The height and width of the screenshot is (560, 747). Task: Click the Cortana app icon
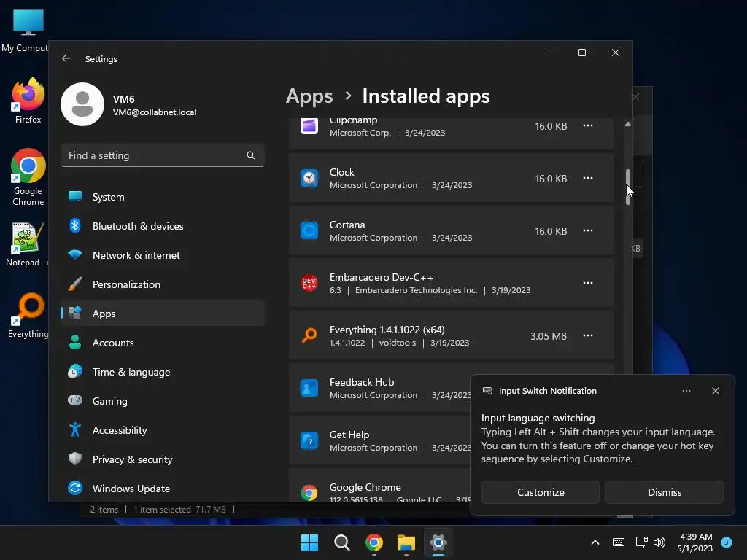tap(309, 231)
